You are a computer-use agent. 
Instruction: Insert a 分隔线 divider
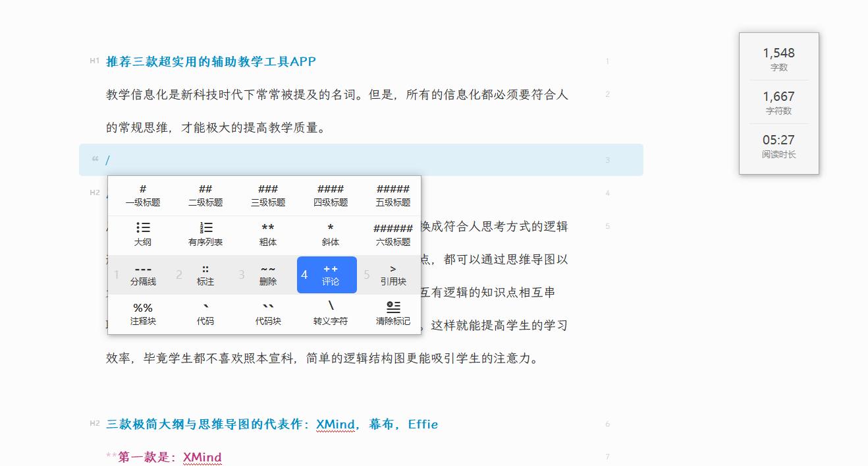coord(144,275)
